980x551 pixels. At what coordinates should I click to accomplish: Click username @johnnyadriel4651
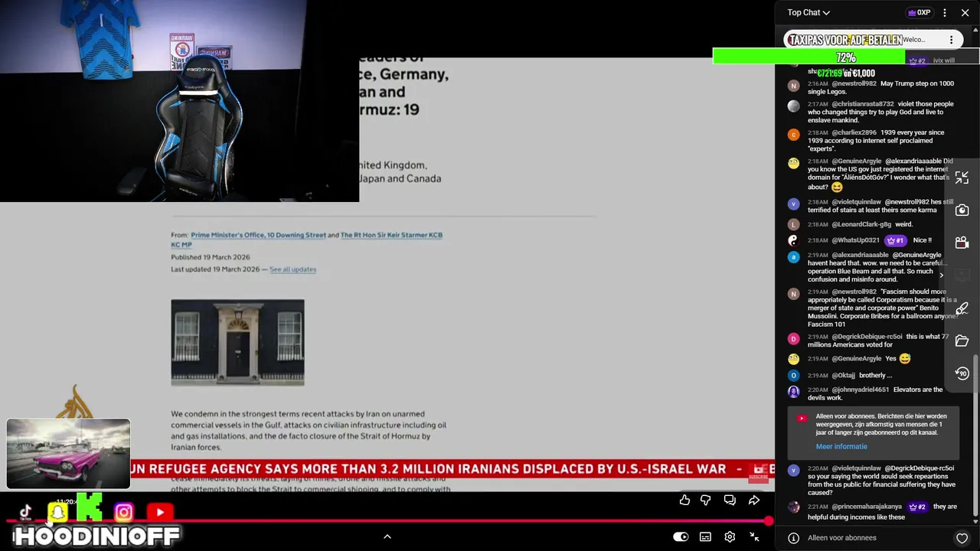point(861,390)
